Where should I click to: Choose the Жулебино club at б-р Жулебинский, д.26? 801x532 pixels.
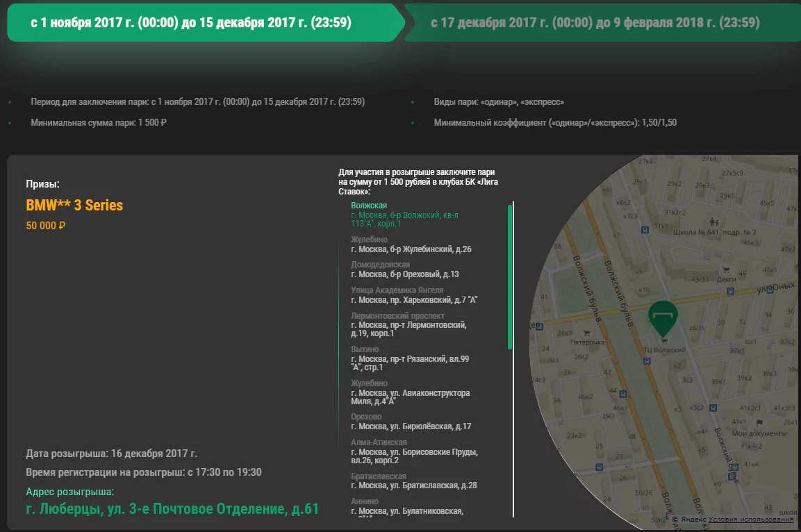coord(411,244)
